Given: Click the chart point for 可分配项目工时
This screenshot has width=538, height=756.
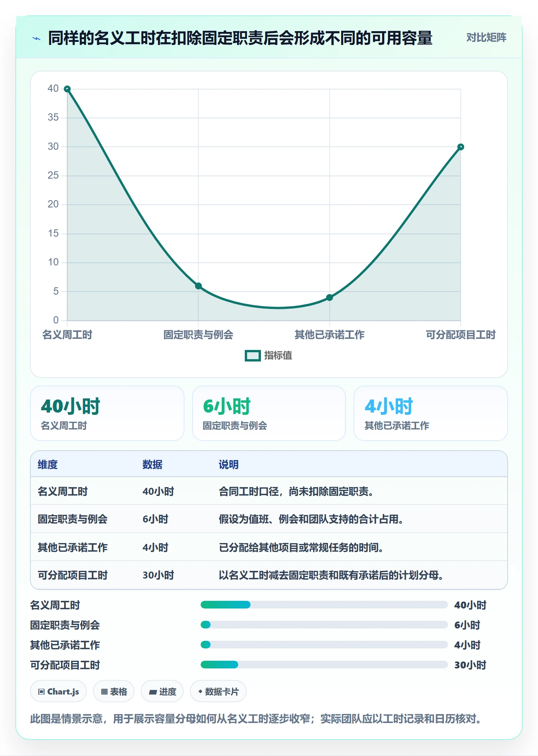Looking at the screenshot, I should (461, 147).
